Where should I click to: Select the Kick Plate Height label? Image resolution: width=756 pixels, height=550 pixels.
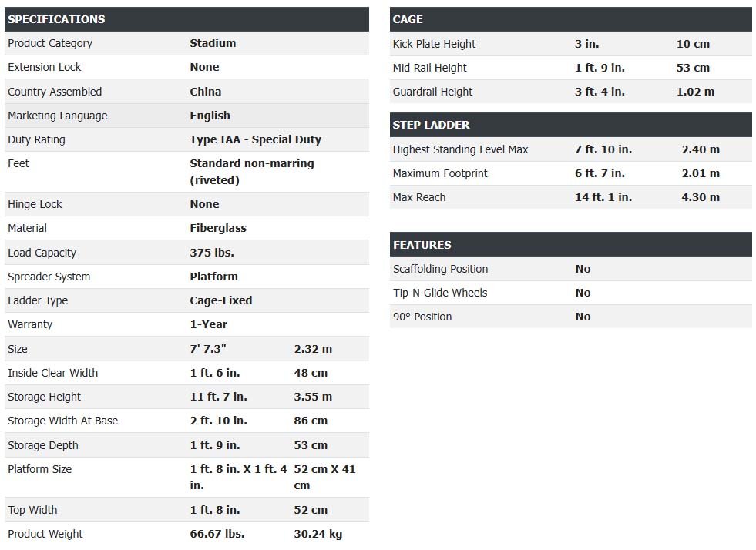[x=434, y=44]
